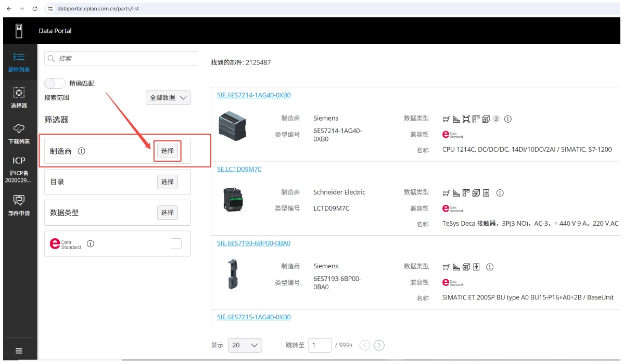Image resolution: width=624 pixels, height=364 pixels.
Task: Open the 全部数据 search scope dropdown
Action: (168, 97)
